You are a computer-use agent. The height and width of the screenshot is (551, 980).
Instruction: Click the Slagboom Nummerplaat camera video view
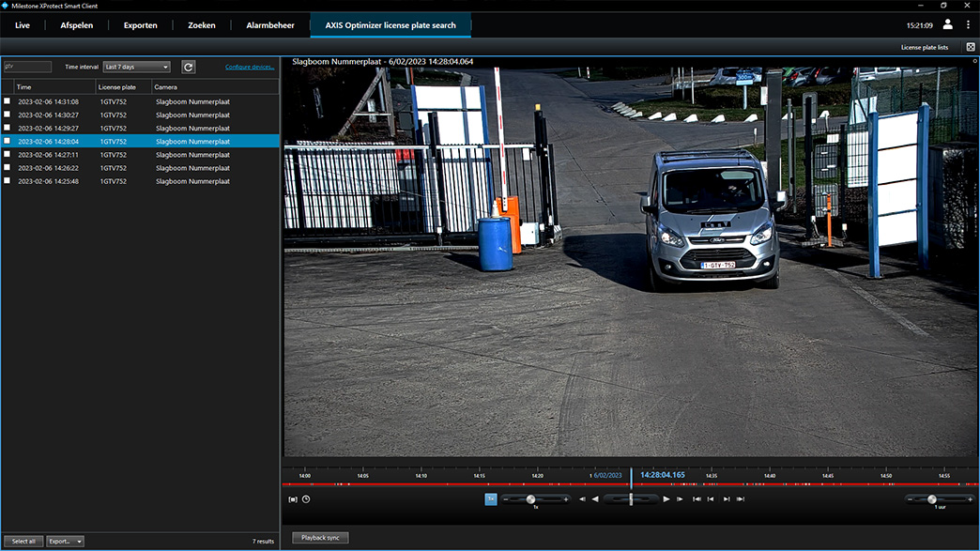tap(631, 262)
